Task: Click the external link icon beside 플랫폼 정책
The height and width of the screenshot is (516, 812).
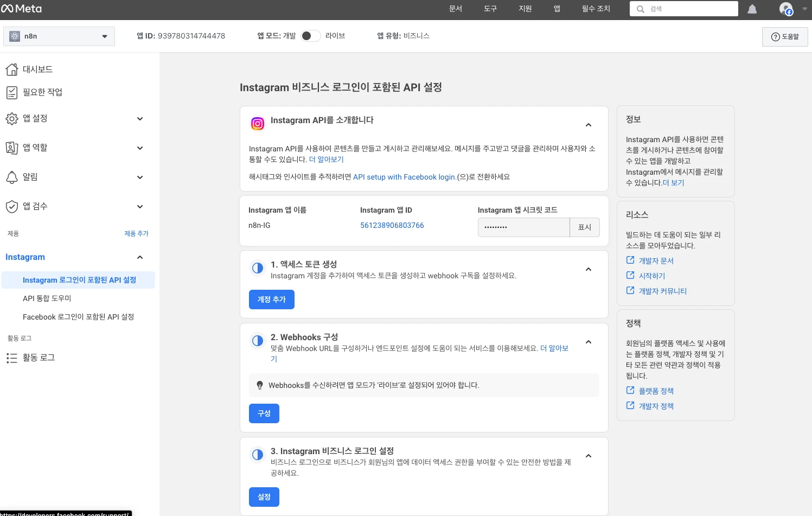Action: pyautogui.click(x=630, y=390)
